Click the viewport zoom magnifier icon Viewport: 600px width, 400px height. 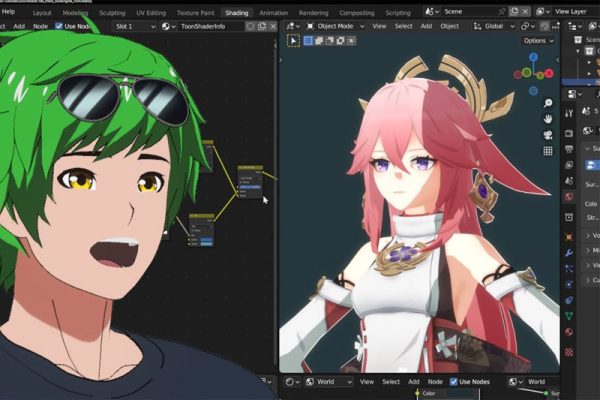pos(548,103)
